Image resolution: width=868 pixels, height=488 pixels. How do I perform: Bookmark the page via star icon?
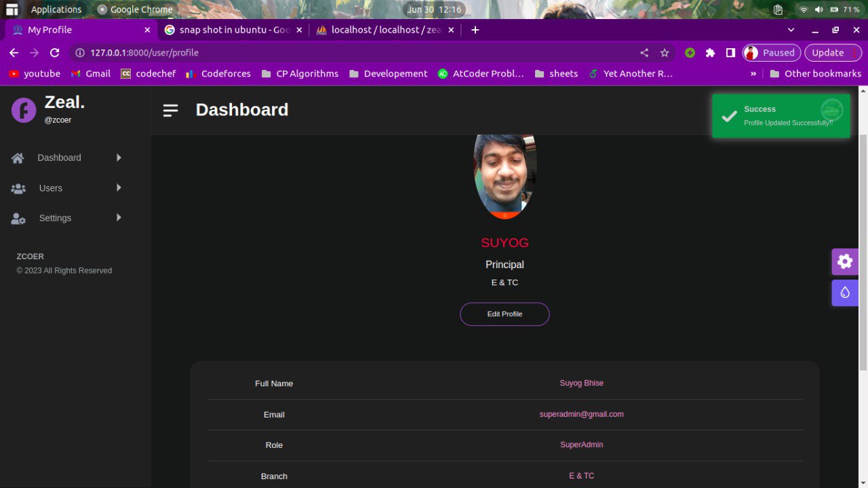point(665,52)
